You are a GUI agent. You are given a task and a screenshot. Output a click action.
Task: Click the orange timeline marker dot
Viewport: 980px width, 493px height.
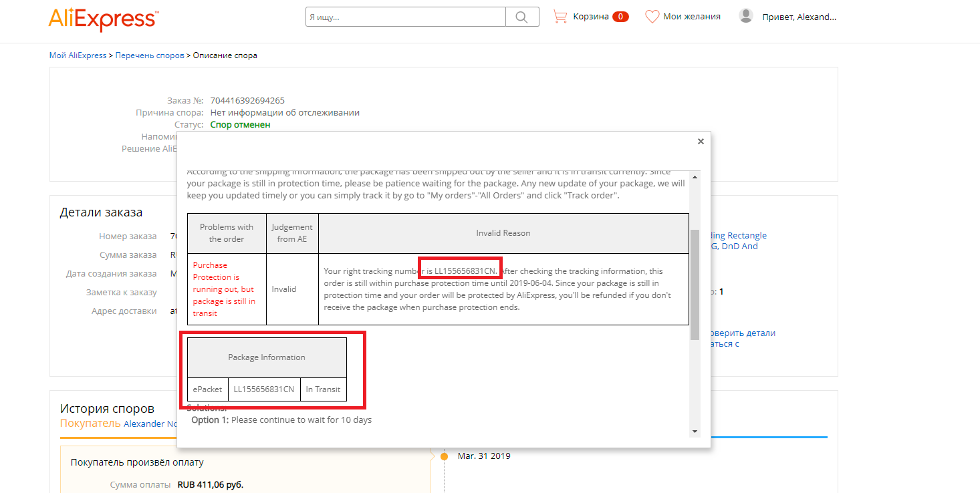click(x=444, y=456)
